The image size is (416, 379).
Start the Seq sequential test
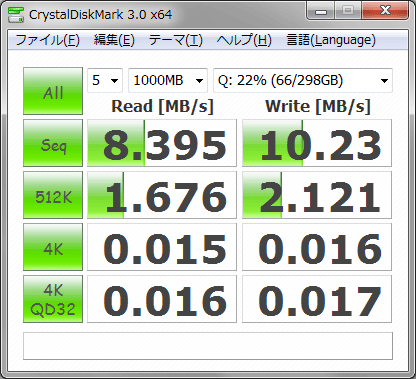pos(53,143)
